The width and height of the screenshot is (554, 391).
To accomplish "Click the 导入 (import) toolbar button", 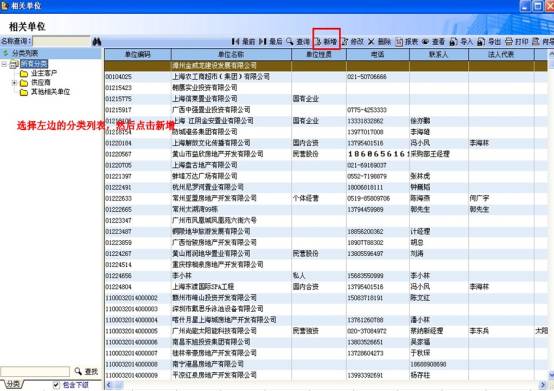I will click(461, 42).
